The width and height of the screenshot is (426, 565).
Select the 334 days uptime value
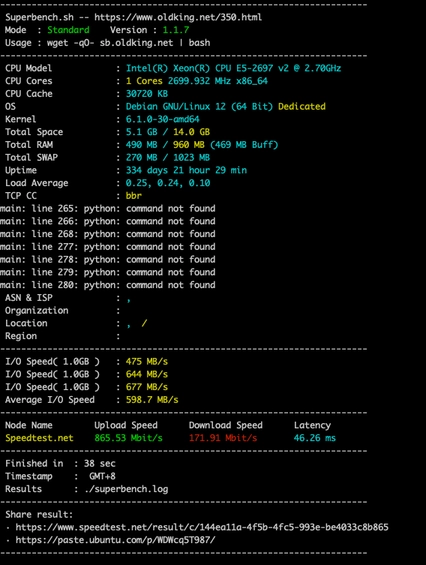[x=186, y=170]
